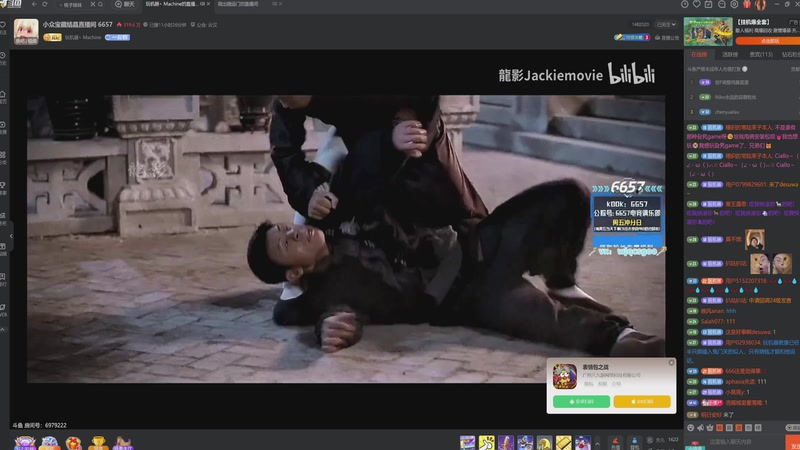Click the yellow download button in promo popup
The width and height of the screenshot is (800, 450).
[642, 402]
